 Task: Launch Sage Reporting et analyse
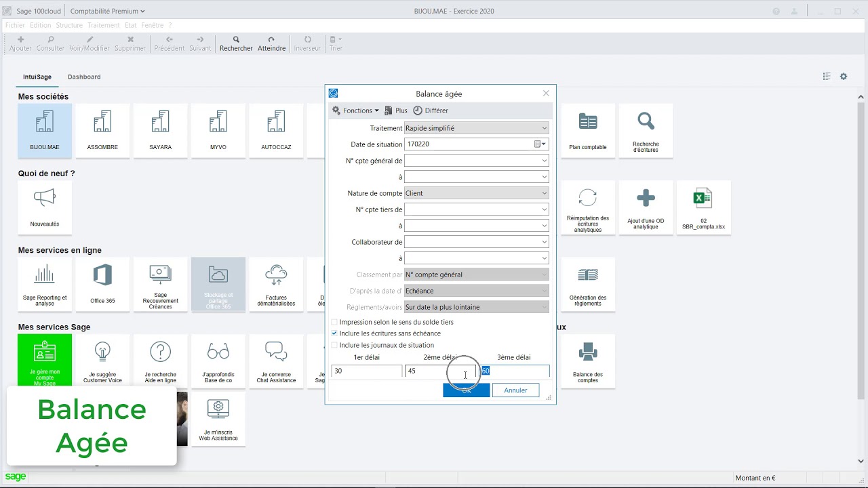[x=45, y=284]
